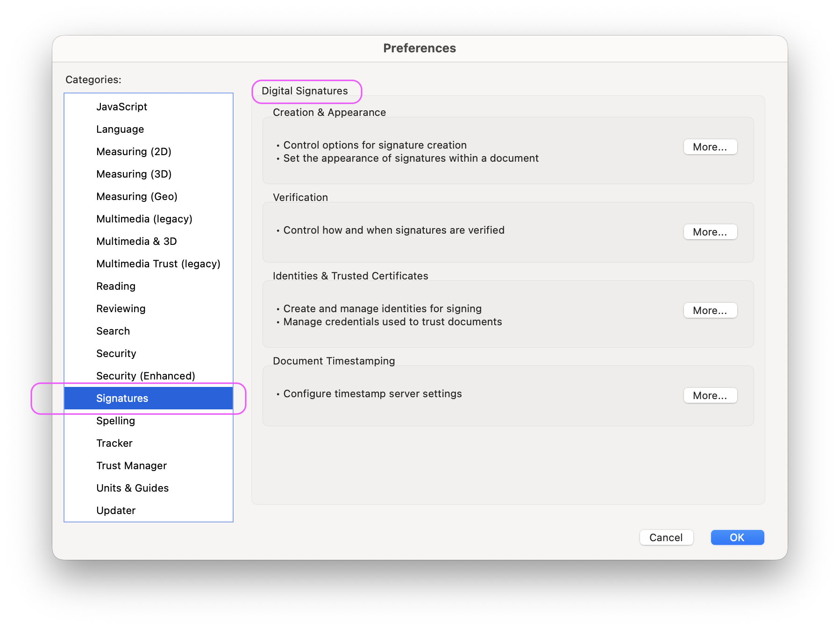This screenshot has height=629, width=840.
Task: Switch to the Reading category
Action: (x=116, y=286)
